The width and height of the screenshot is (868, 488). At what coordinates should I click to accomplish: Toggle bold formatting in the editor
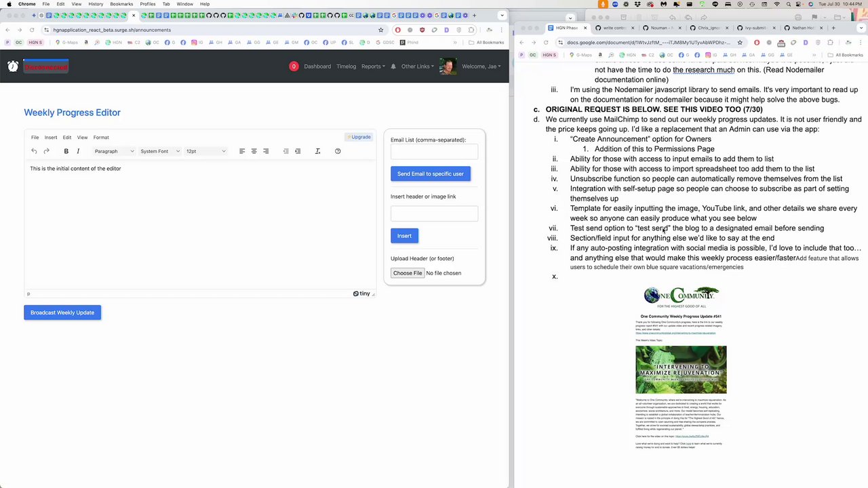pyautogui.click(x=66, y=151)
